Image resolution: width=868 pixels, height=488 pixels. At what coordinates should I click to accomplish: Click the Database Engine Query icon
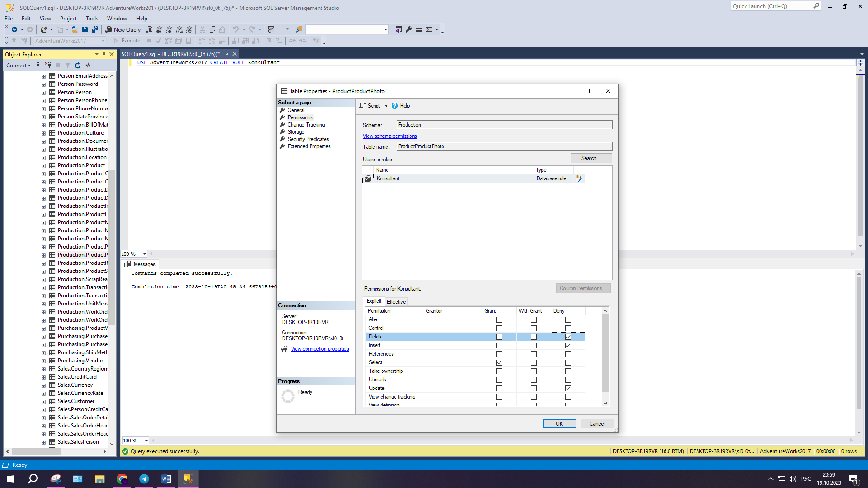[149, 29]
